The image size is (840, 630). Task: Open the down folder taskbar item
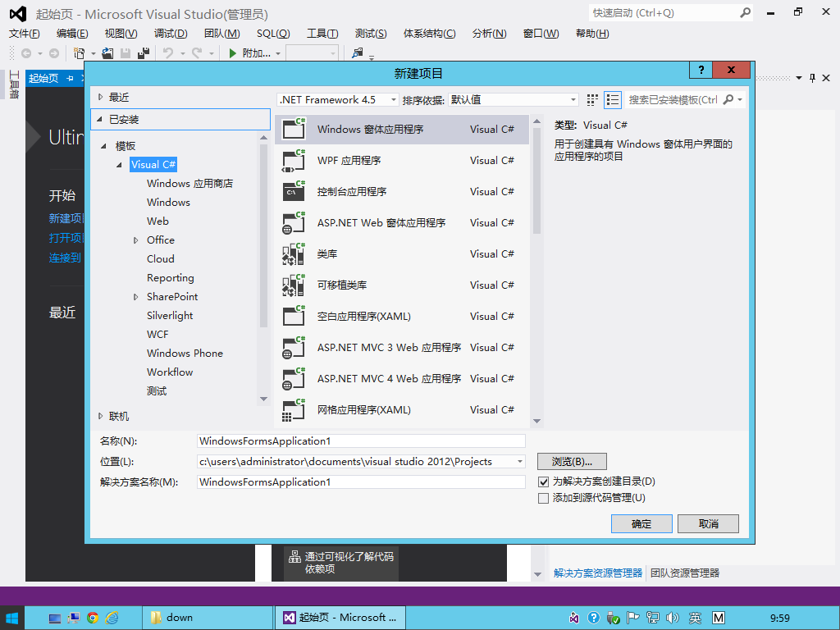click(x=208, y=618)
